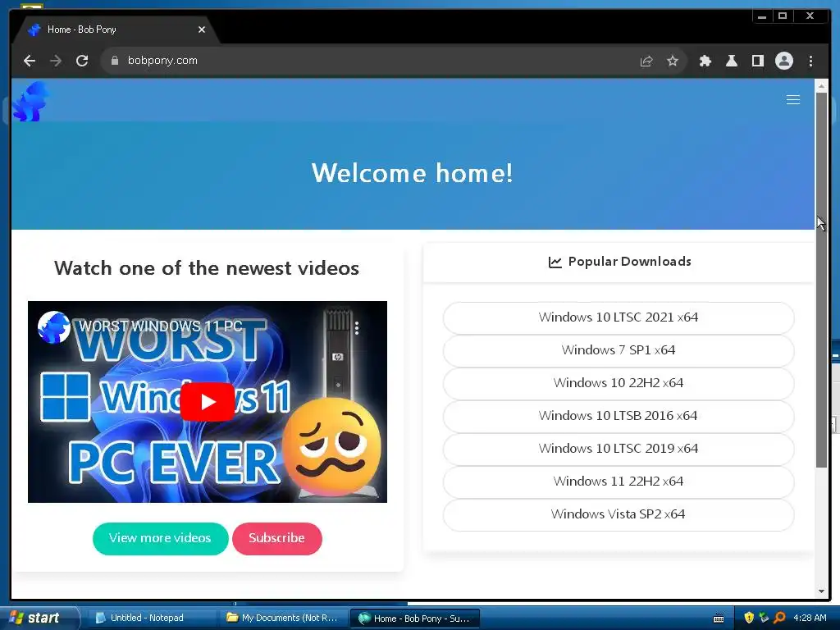Viewport: 840px width, 630px height.
Task: Switch to My Documents taskbar window
Action: 282,618
